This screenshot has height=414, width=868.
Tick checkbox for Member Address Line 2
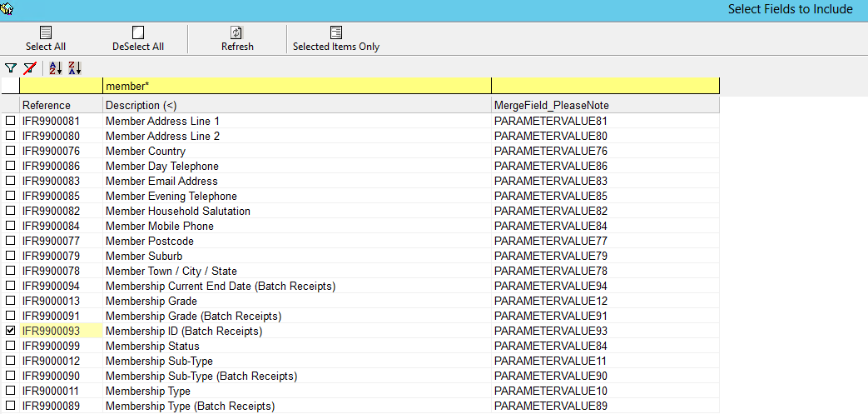tap(10, 135)
